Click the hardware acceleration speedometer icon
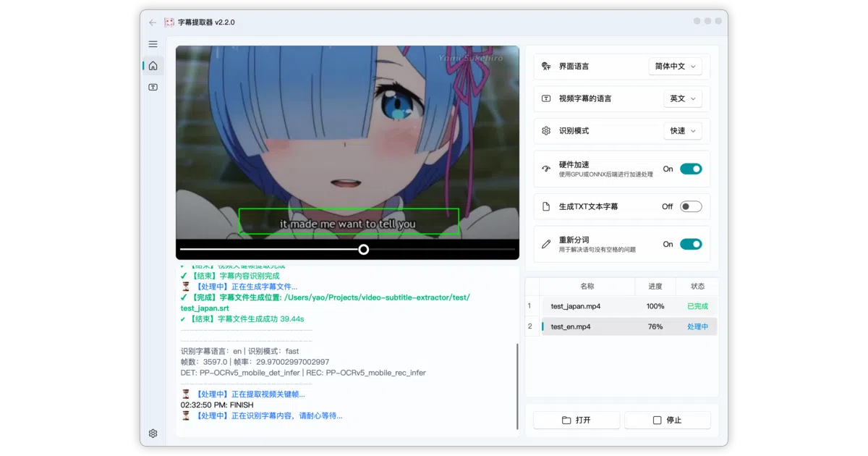The height and width of the screenshot is (456, 868). pyautogui.click(x=546, y=169)
